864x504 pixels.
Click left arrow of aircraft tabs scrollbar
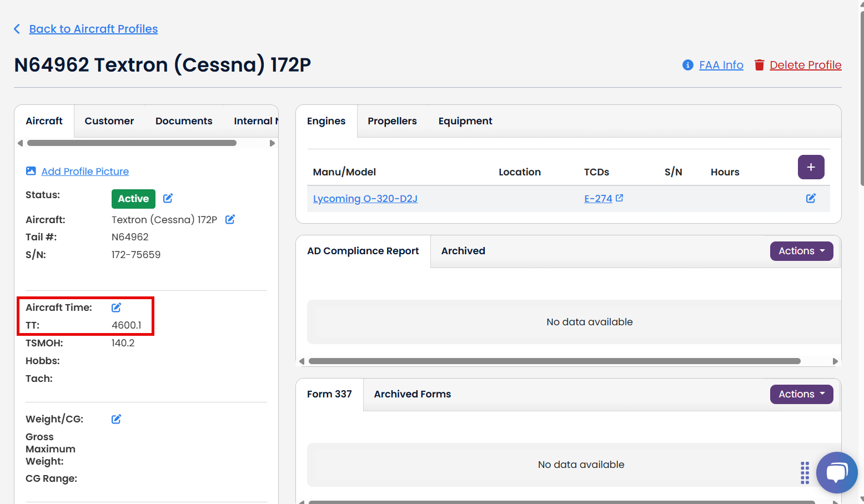[21, 143]
